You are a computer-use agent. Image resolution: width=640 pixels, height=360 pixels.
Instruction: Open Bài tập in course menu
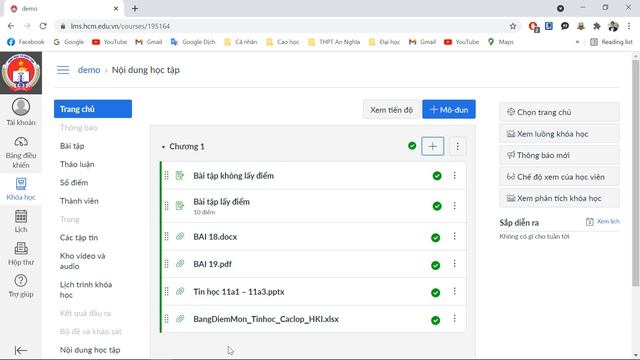[x=72, y=146]
